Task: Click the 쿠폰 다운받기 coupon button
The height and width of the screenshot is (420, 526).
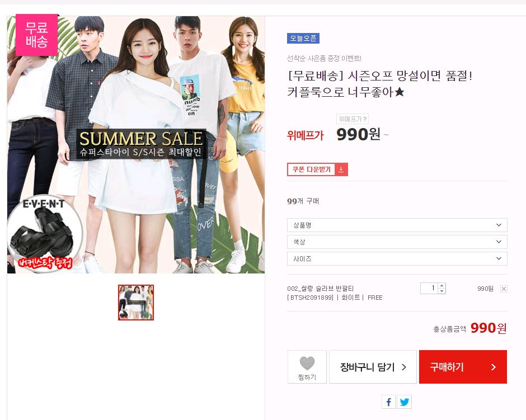Action: click(x=317, y=169)
